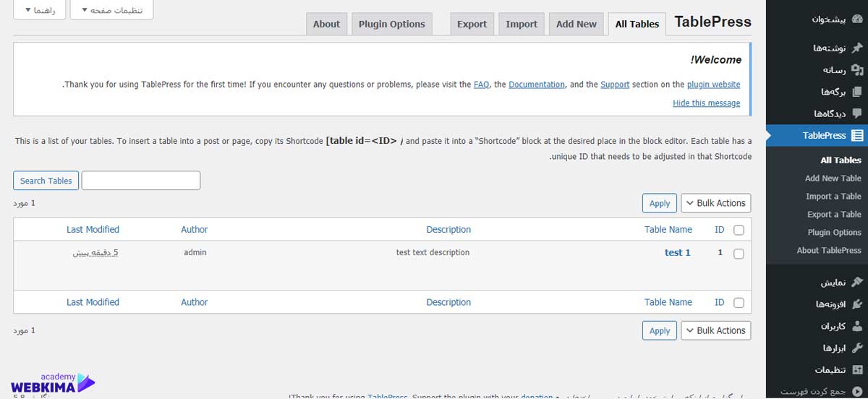The width and height of the screenshot is (868, 399).
Task: Click the 'admin' author cell
Action: [195, 252]
